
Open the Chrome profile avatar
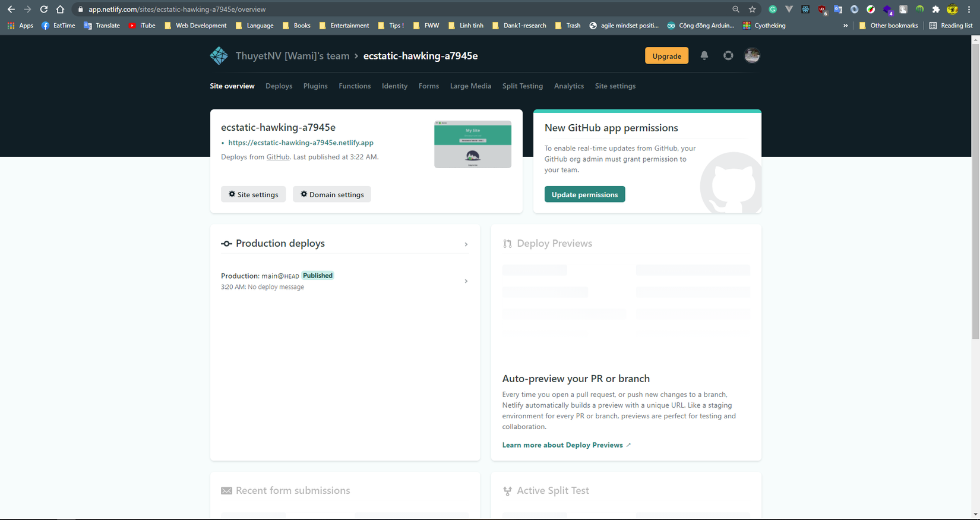952,10
